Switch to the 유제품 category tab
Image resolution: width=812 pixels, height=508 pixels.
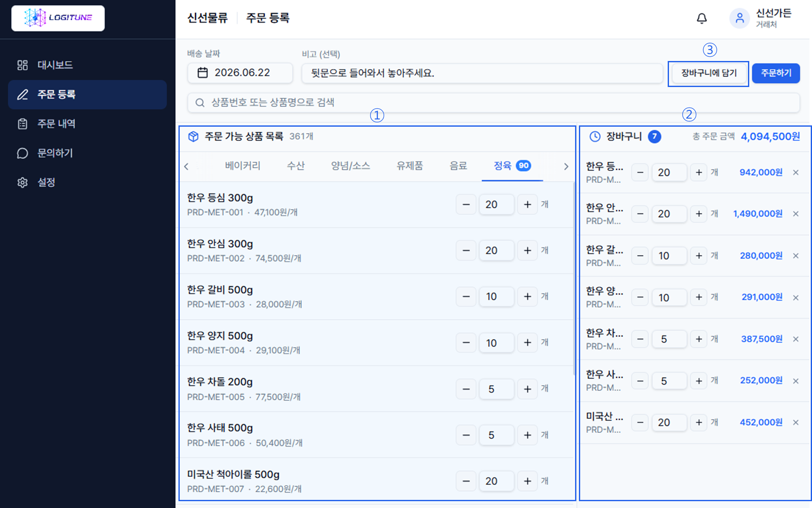pyautogui.click(x=409, y=166)
